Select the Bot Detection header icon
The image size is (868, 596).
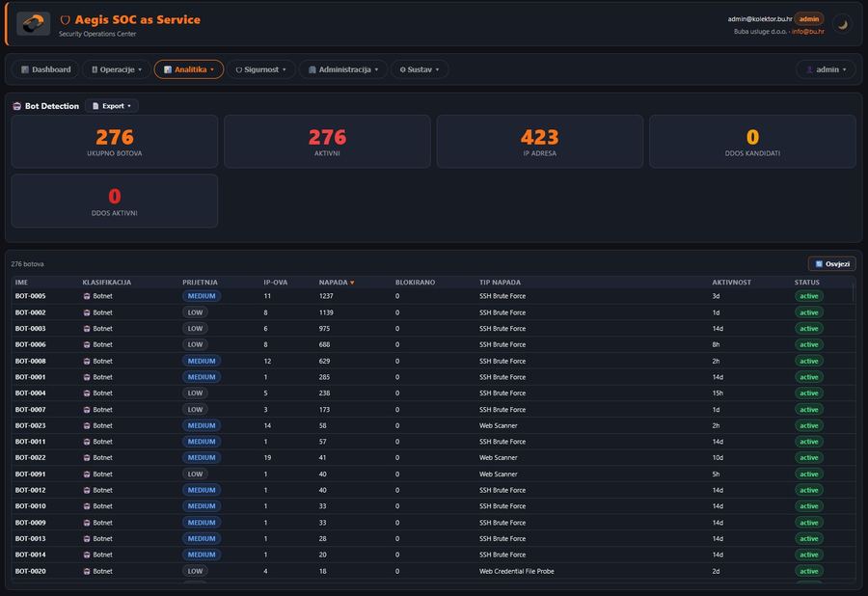click(15, 106)
